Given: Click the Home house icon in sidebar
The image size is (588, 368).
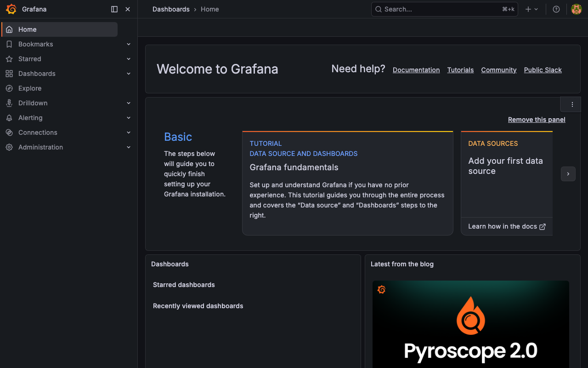Looking at the screenshot, I should (x=9, y=29).
